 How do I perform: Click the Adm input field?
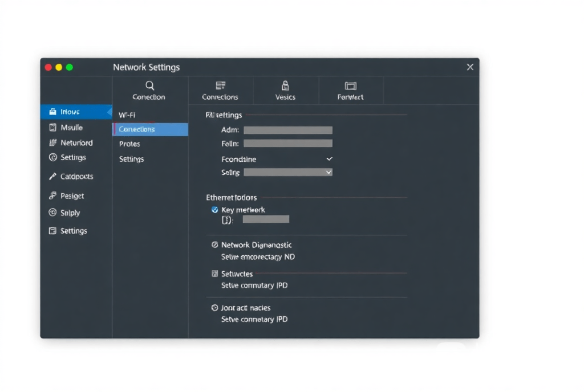pos(288,130)
